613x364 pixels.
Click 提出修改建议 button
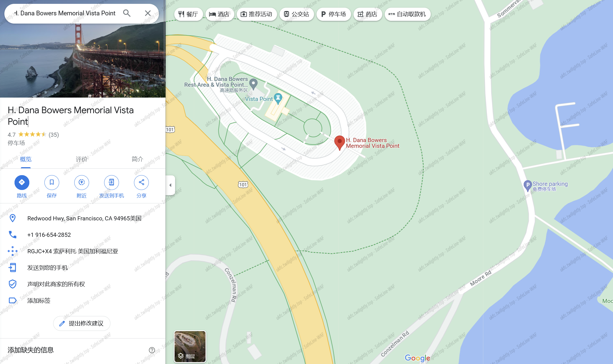click(82, 323)
